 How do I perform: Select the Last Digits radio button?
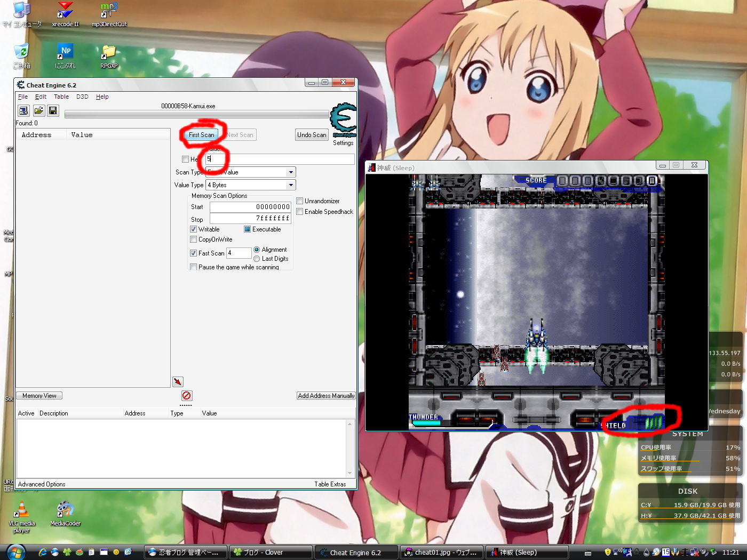click(257, 259)
